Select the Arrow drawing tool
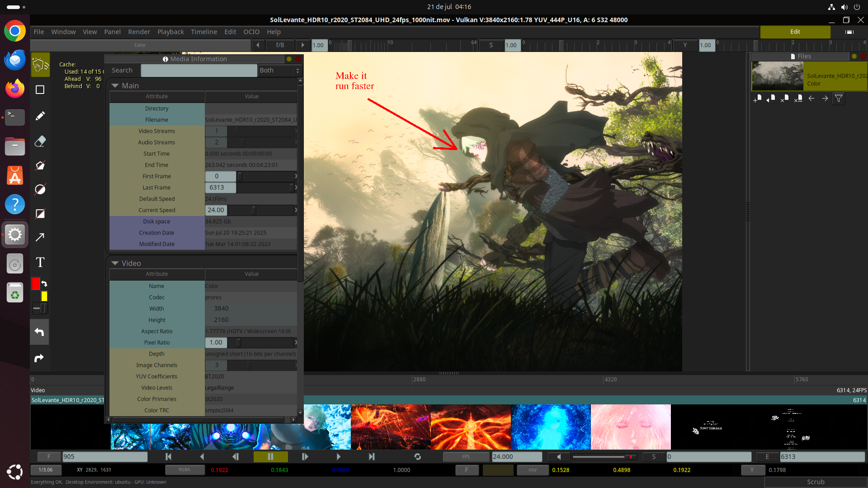Screen dimensions: 868x488 click(40, 237)
